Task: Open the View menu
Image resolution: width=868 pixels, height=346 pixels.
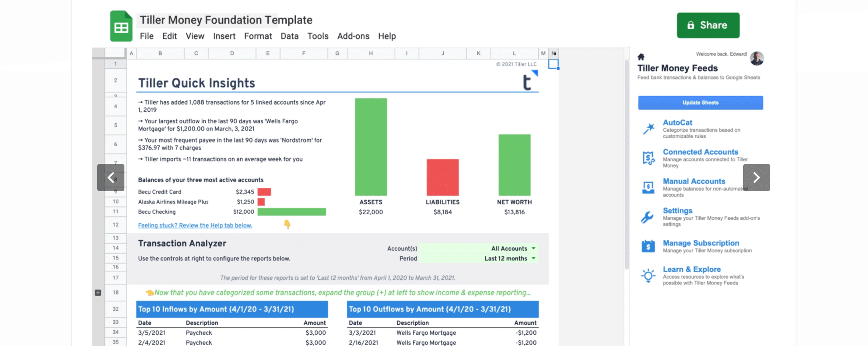Action: (195, 36)
